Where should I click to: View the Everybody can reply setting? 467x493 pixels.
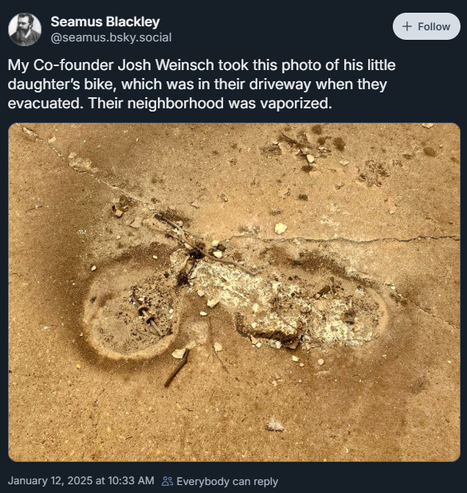(x=227, y=481)
